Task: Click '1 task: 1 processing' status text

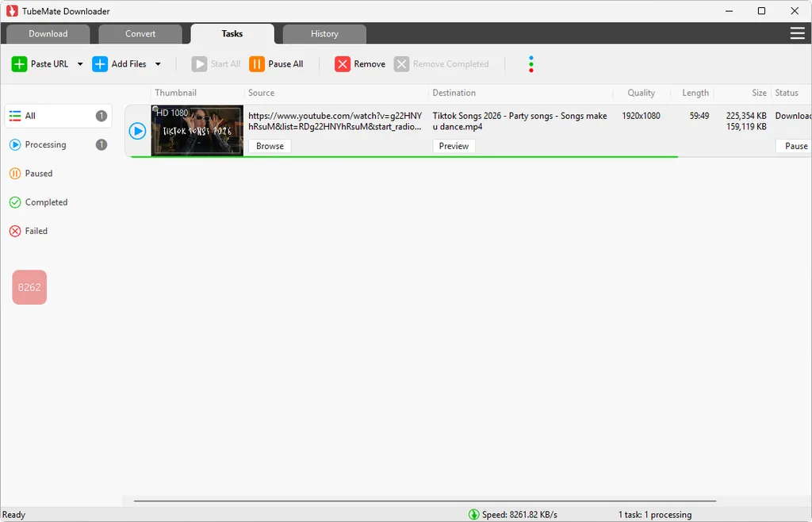Action: pos(654,515)
